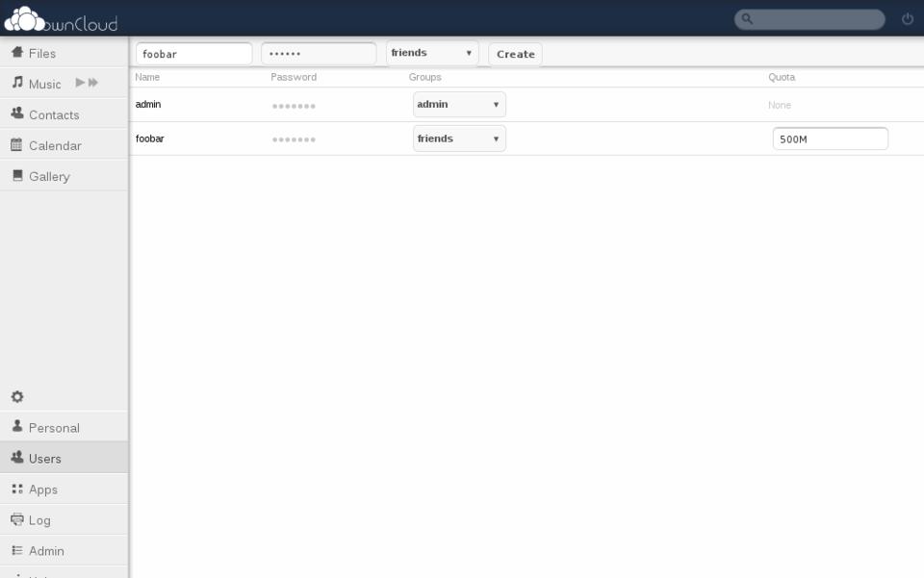
Task: Open foobar user's Groups dropdown
Action: 459,138
